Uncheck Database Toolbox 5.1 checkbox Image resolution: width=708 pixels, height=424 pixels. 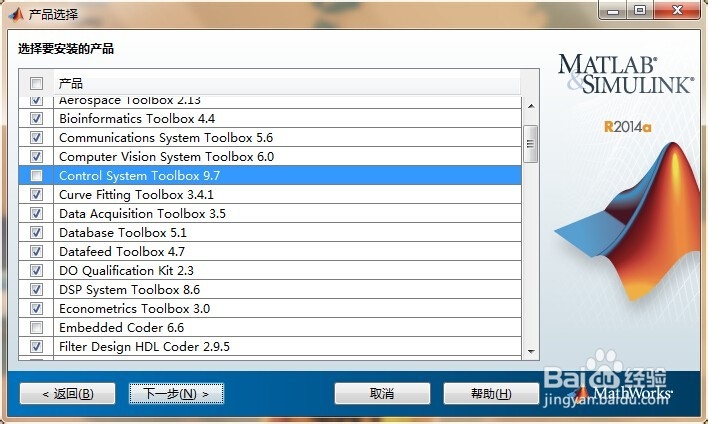coord(36,233)
